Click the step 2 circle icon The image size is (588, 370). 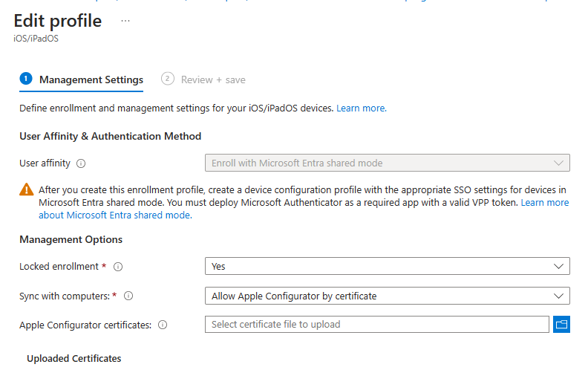168,79
